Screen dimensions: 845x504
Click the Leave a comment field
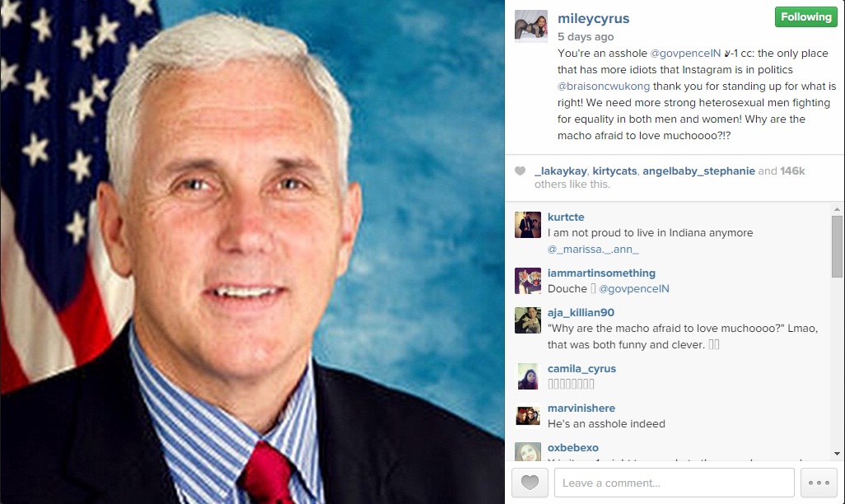click(x=675, y=483)
